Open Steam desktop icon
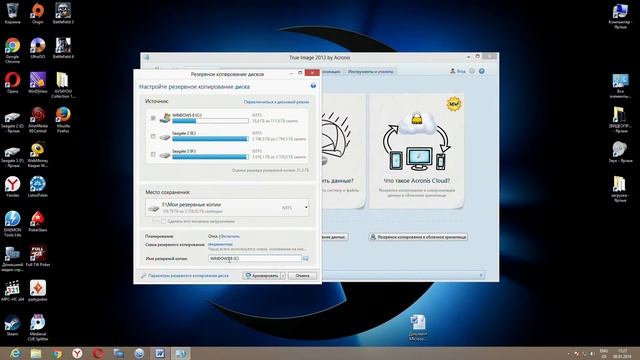 [x=13, y=326]
